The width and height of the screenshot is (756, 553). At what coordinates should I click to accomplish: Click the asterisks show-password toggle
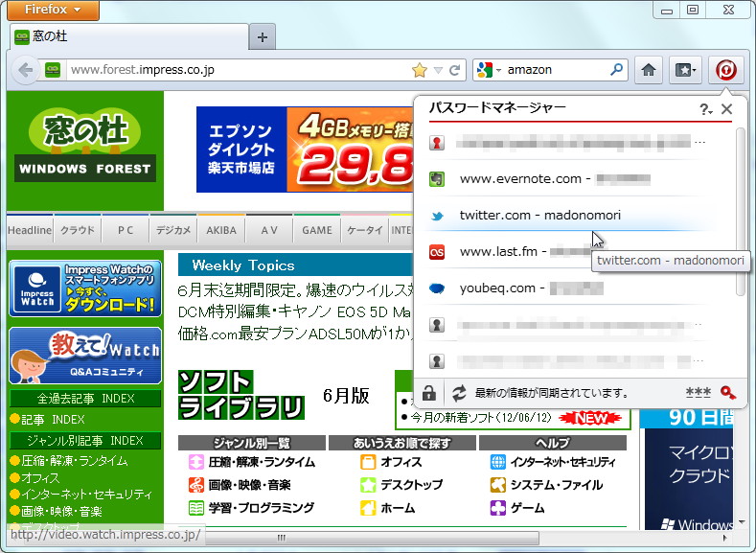[x=698, y=392]
